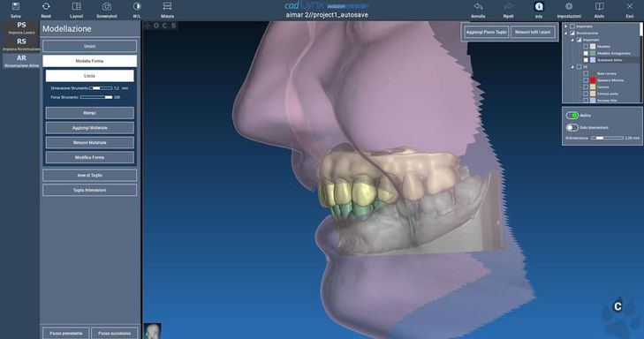Viewport: 644px width, 339px height.
Task: Click the Aggiungi Materiale button
Action: (x=89, y=128)
